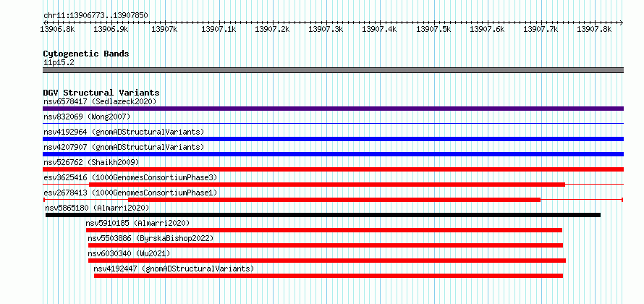Click the 11p15.2 band label
The height and width of the screenshot is (304, 644).
(x=59, y=63)
